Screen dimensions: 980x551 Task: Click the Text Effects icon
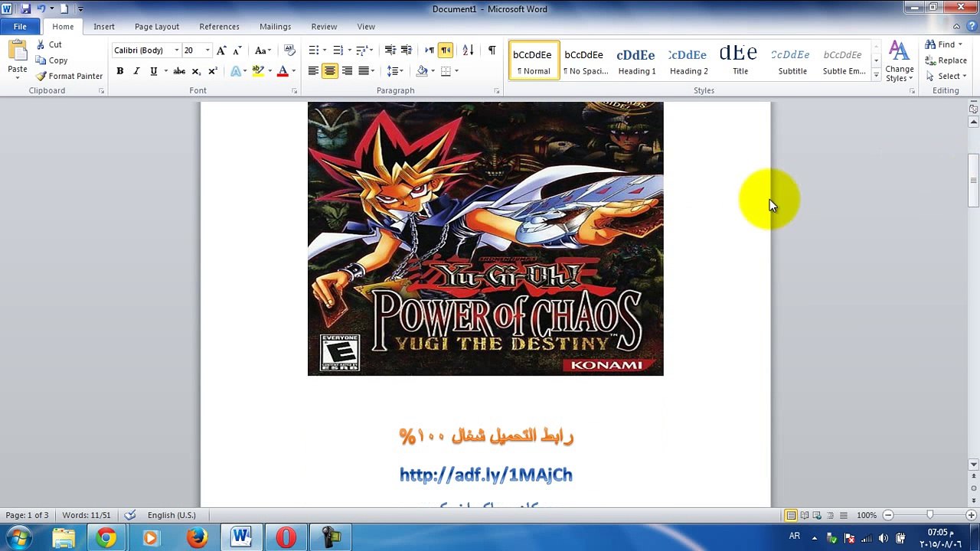(x=236, y=71)
